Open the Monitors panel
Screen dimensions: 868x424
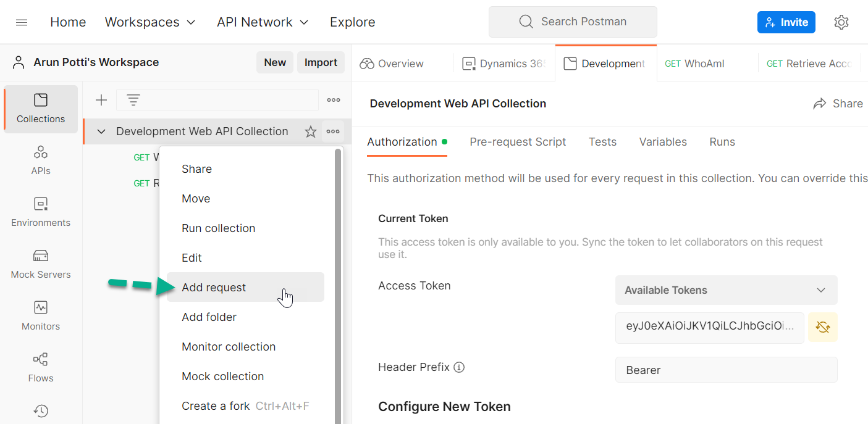(x=40, y=315)
